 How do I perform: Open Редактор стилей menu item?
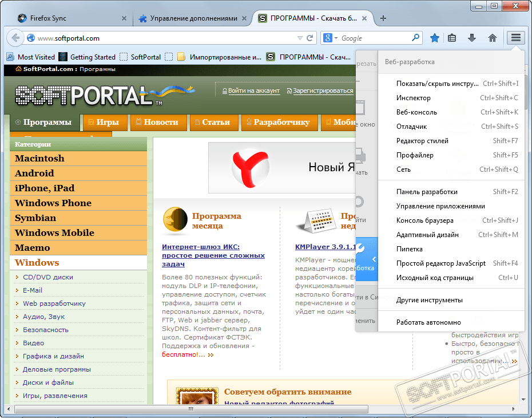[x=451, y=141]
